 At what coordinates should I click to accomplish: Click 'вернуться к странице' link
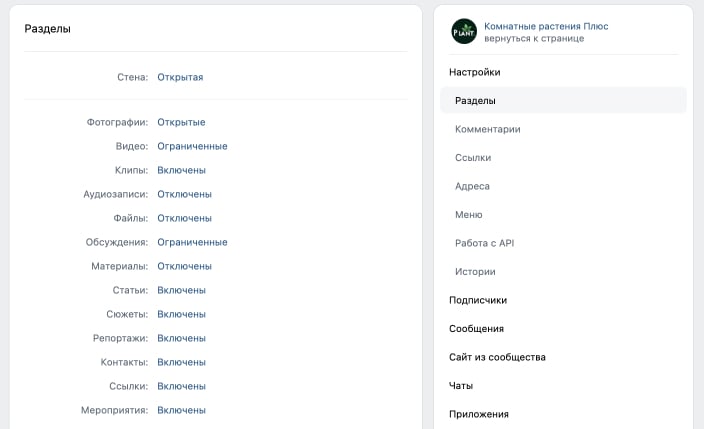point(533,38)
